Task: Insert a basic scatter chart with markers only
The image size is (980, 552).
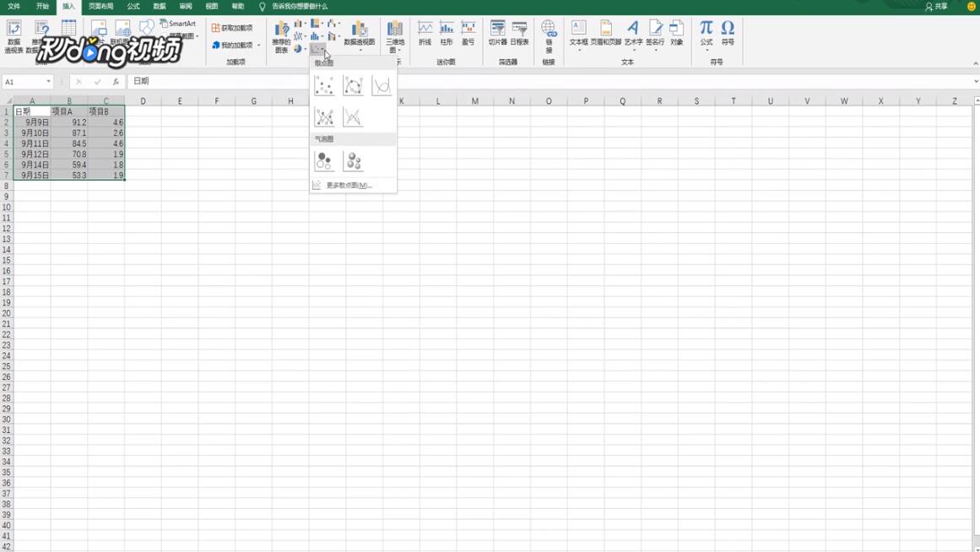Action: coord(324,85)
